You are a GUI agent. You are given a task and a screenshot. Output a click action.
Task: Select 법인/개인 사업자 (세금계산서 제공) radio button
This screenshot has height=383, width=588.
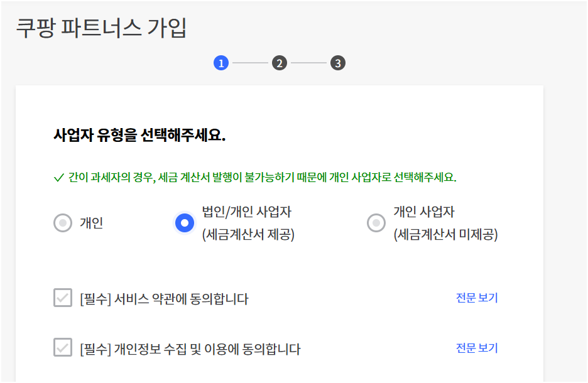(x=185, y=223)
